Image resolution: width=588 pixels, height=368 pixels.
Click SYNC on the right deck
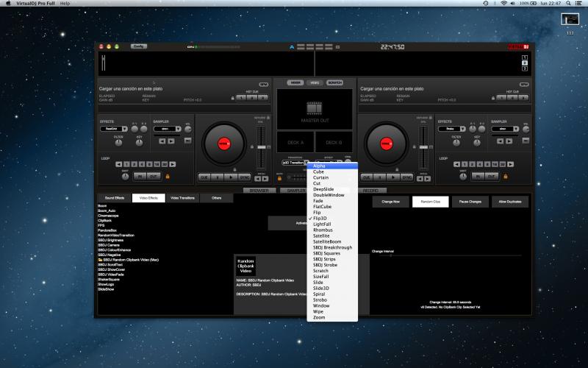click(x=407, y=177)
